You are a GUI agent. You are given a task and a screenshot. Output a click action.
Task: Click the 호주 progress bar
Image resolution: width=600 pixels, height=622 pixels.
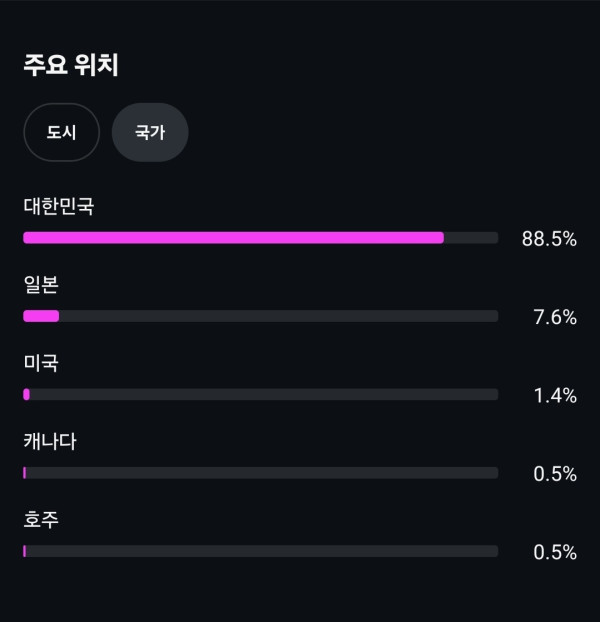260,551
